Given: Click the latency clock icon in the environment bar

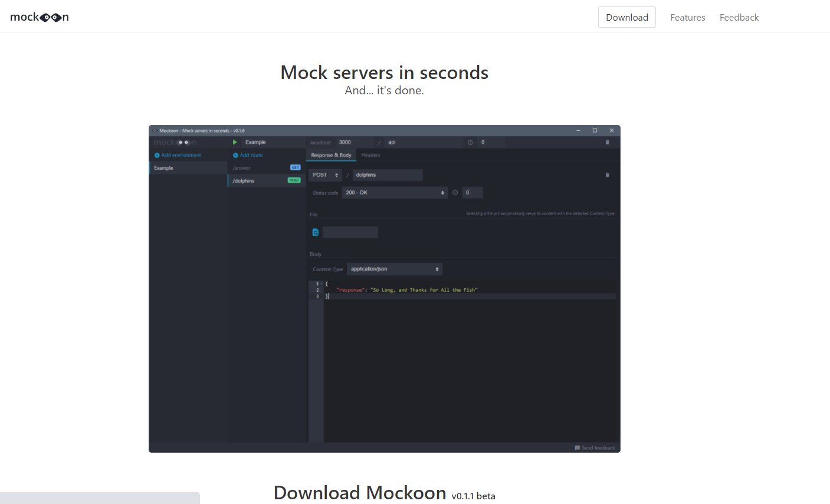Looking at the screenshot, I should click(470, 142).
